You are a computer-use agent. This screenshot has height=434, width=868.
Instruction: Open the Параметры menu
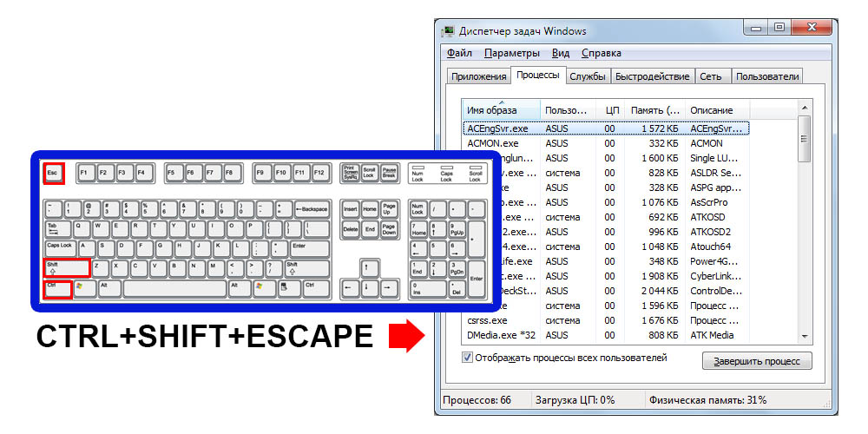point(511,54)
